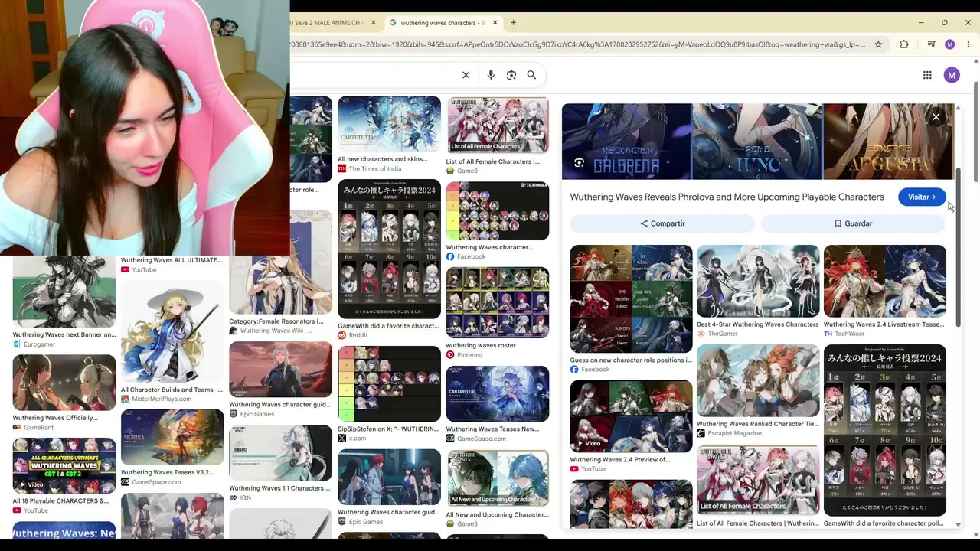Image resolution: width=980 pixels, height=551 pixels.
Task: Open the SipSipStefen tier list thumbnail
Action: [x=389, y=385]
